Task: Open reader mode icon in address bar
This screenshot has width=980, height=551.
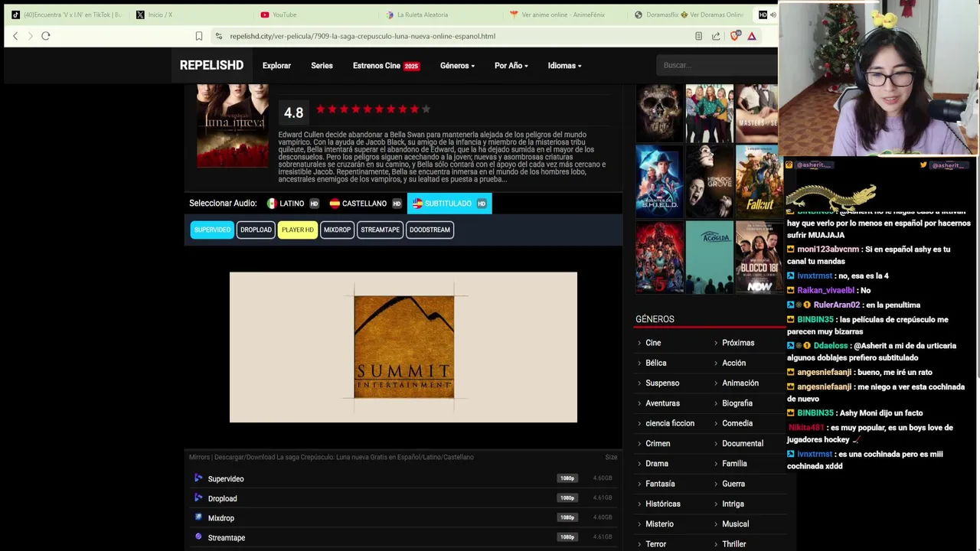Action: [698, 36]
